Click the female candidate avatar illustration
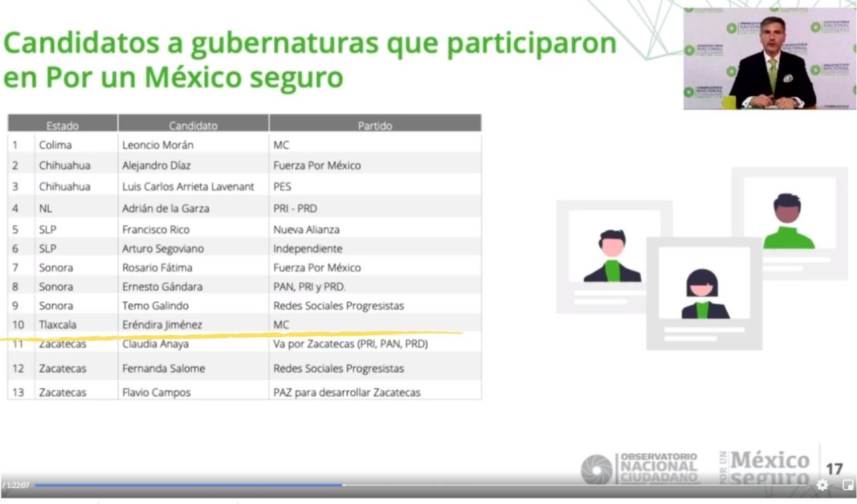This screenshot has width=857, height=504. click(703, 294)
